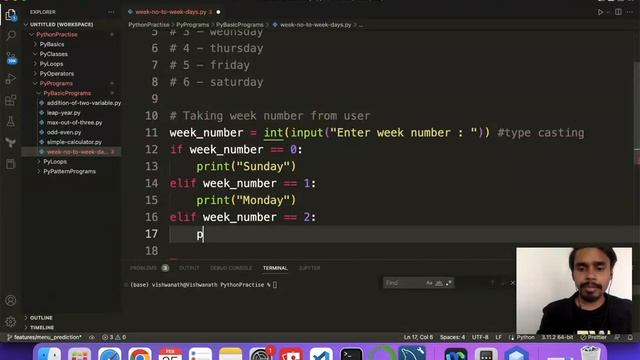Open the Extensions view
The height and width of the screenshot is (360, 640).
click(x=11, y=100)
